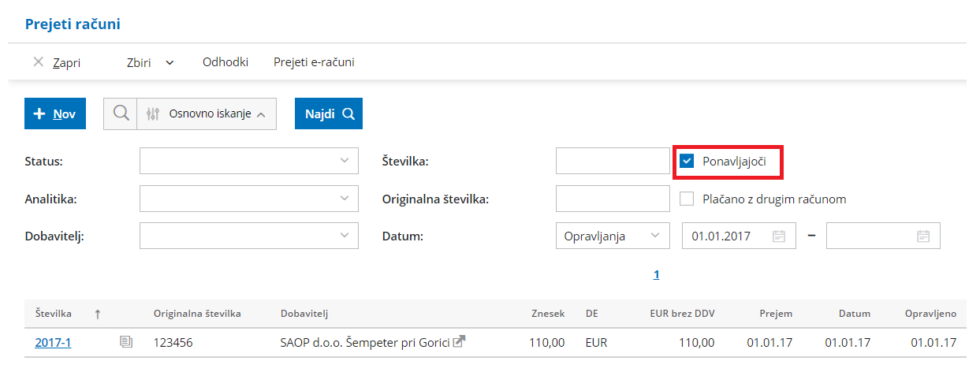Viewport: 980px width, 387px height.
Task: Uncheck the Ponavljajoči checkbox
Action: [687, 162]
